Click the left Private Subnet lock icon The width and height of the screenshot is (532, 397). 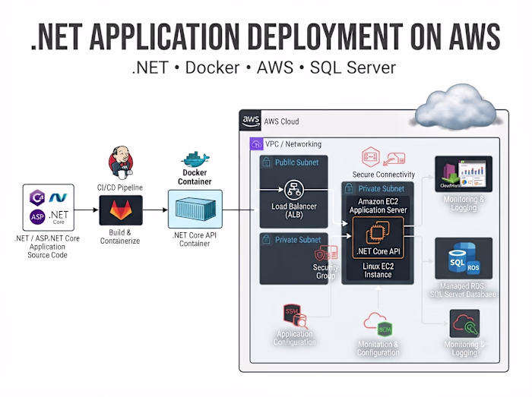[x=266, y=239]
